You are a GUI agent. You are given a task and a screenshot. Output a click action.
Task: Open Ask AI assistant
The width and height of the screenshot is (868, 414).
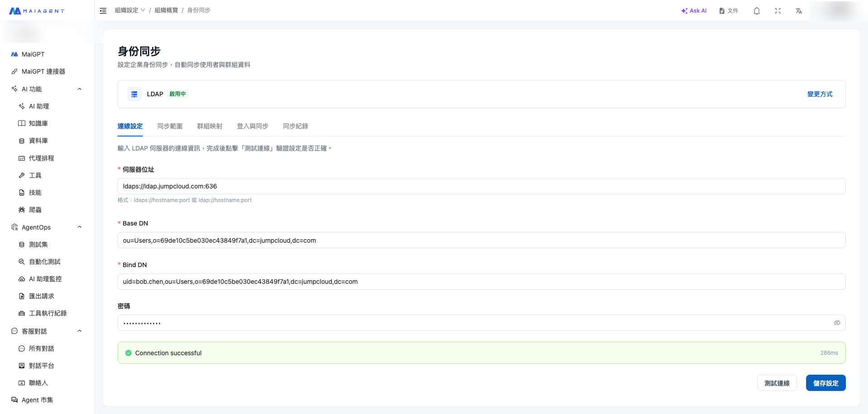click(x=694, y=11)
